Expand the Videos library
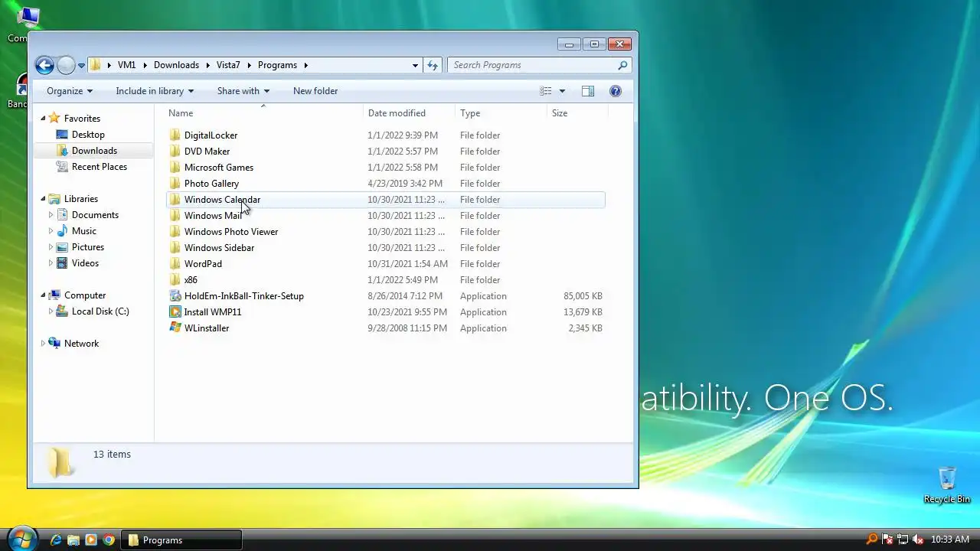This screenshot has height=551, width=980. [51, 263]
